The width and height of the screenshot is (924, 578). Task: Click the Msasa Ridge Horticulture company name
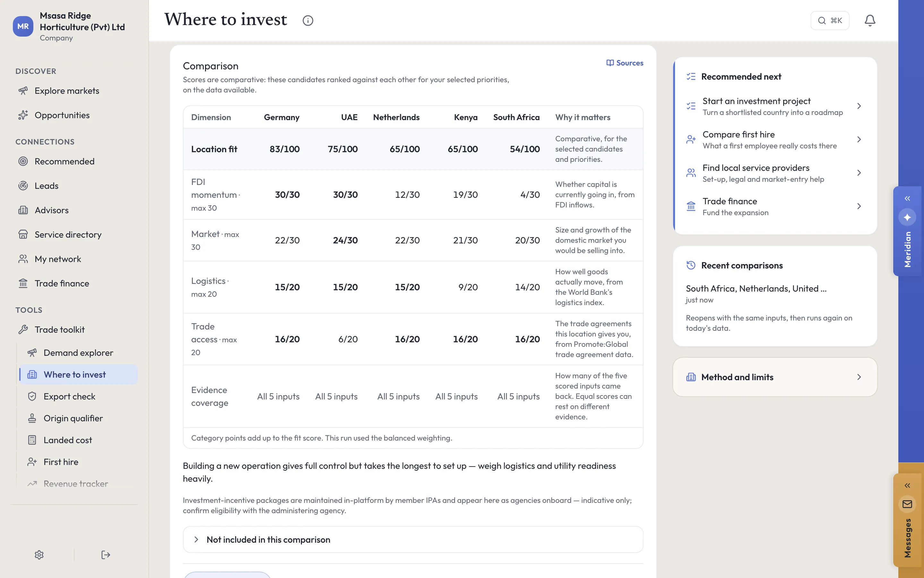[82, 21]
